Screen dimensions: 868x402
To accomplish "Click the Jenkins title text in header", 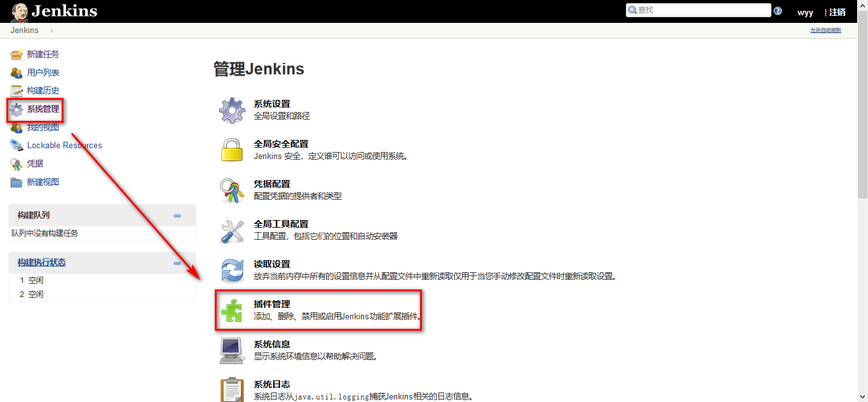I will pyautogui.click(x=64, y=11).
